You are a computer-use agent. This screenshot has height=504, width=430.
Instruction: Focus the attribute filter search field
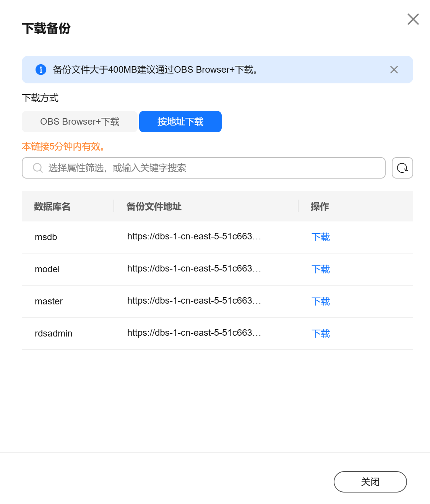click(x=204, y=168)
